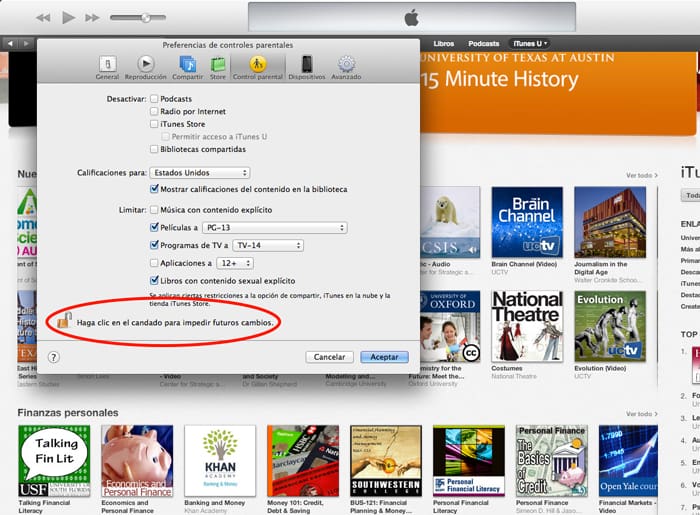Open the Open Yale Financial Markets thumbnail

click(x=628, y=461)
